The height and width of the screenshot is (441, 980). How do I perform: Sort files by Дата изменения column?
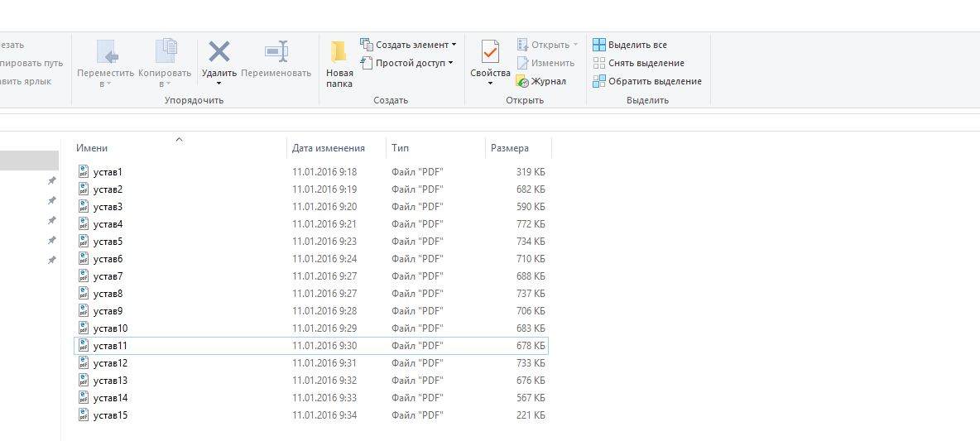[328, 148]
